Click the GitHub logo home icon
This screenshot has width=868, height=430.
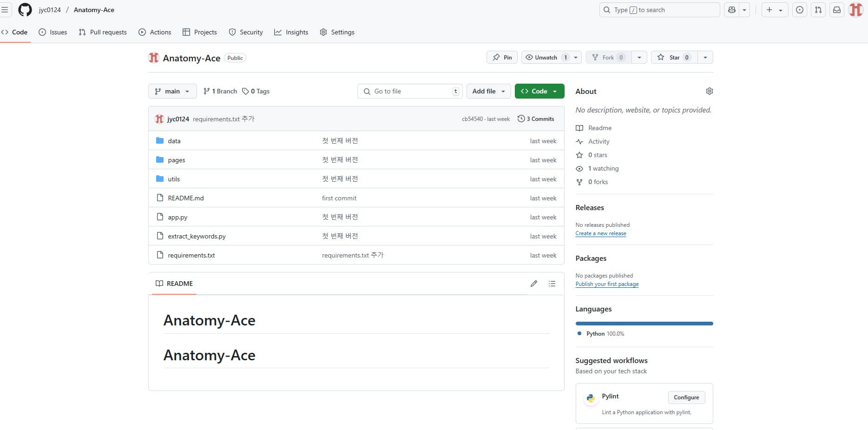(x=25, y=10)
